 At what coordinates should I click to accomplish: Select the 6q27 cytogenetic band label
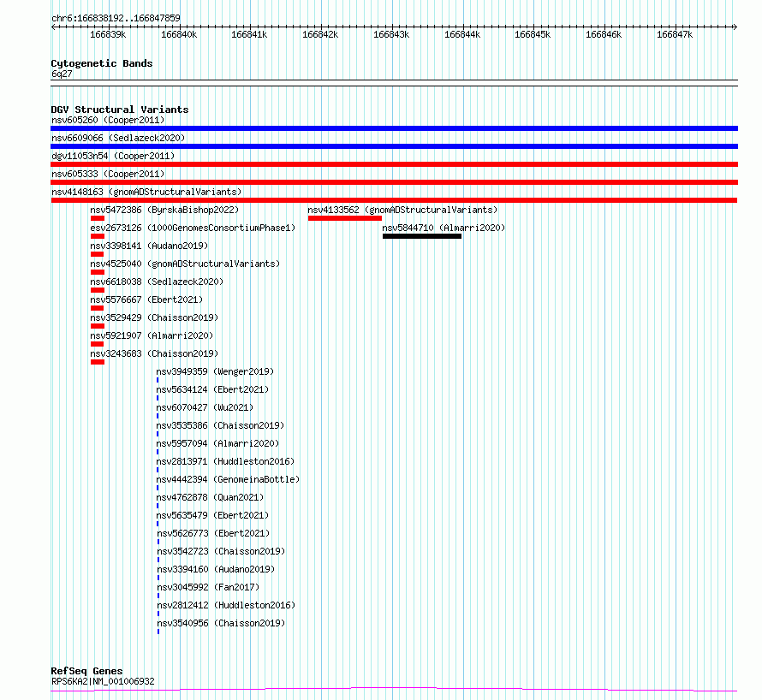tap(62, 74)
